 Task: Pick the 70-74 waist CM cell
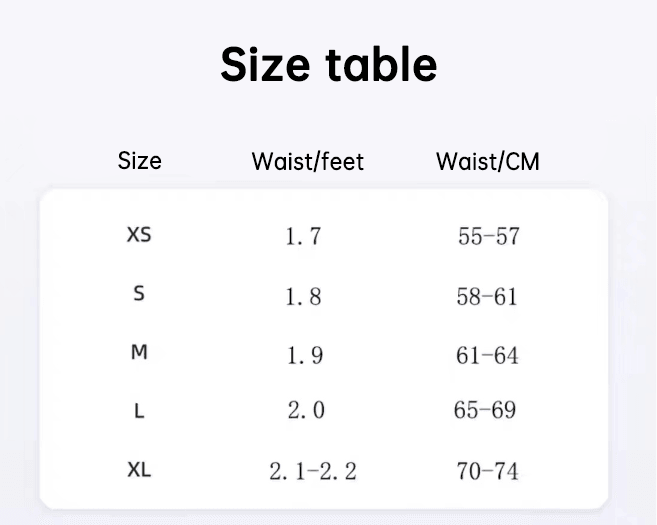(x=487, y=471)
